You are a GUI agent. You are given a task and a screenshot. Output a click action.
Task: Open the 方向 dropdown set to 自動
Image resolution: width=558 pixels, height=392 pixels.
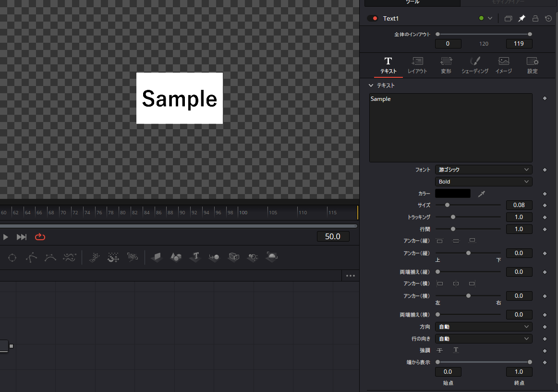483,326
